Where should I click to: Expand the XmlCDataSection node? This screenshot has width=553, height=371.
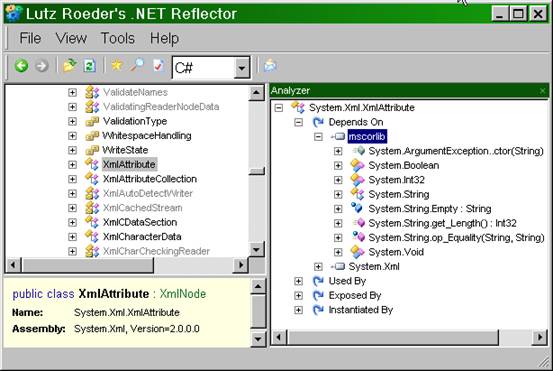click(72, 223)
